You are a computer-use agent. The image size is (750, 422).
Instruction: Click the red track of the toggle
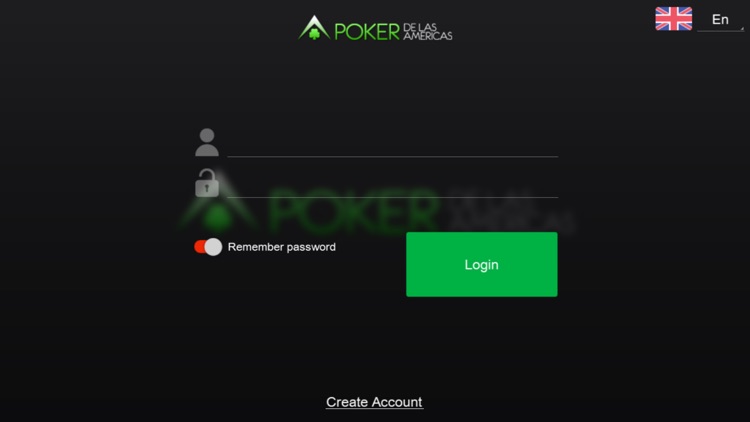pyautogui.click(x=199, y=247)
